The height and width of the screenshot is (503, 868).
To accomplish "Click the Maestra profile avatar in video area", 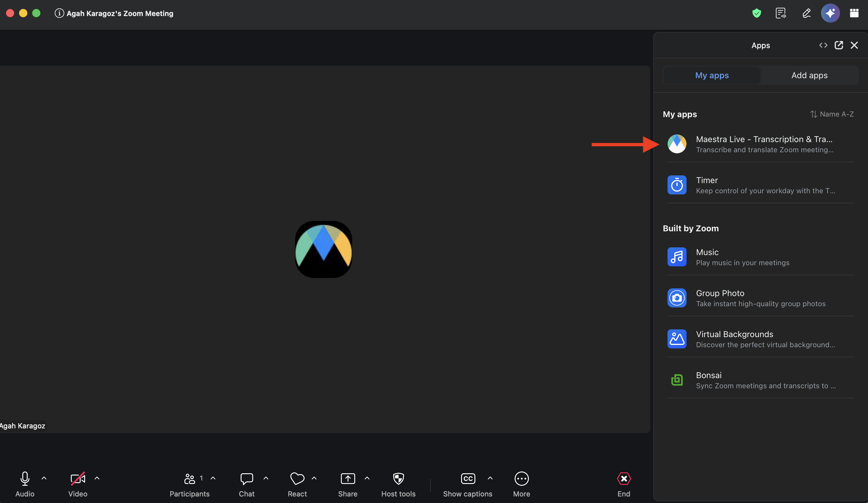I will pos(323,250).
